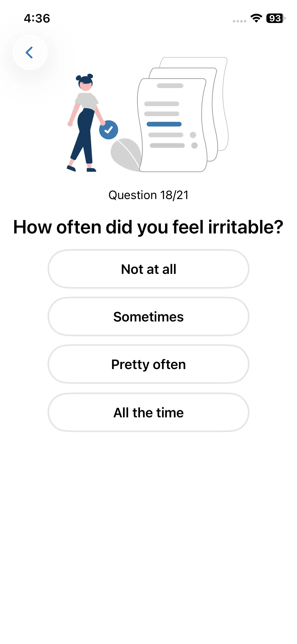Pick the "Pretty often" option
297x644 pixels.
(x=148, y=364)
